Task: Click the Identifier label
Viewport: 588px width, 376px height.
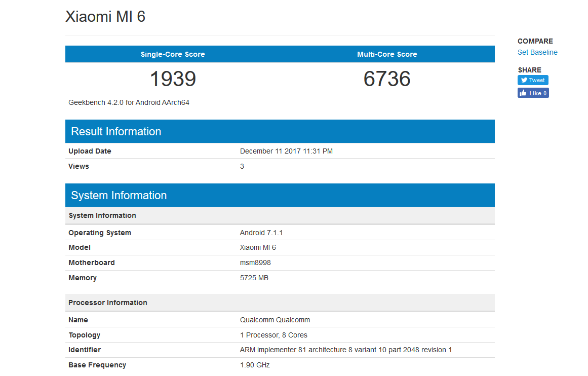Action: pos(85,350)
